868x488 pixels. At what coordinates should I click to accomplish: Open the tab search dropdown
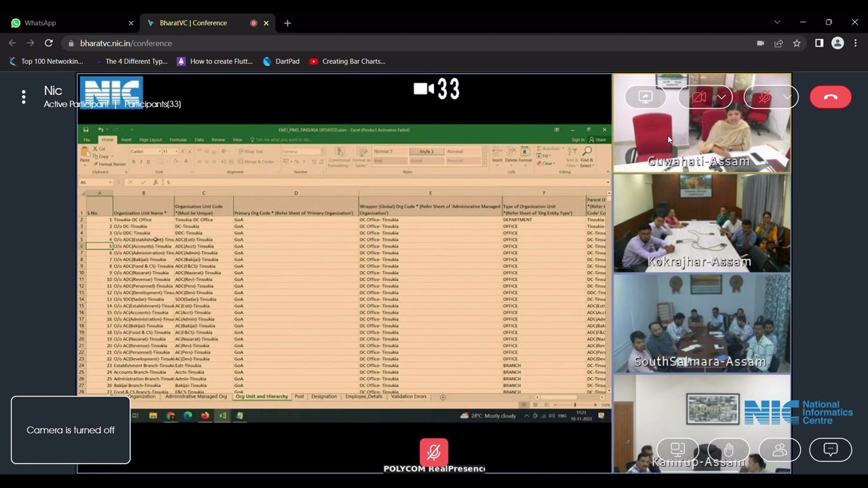click(777, 22)
